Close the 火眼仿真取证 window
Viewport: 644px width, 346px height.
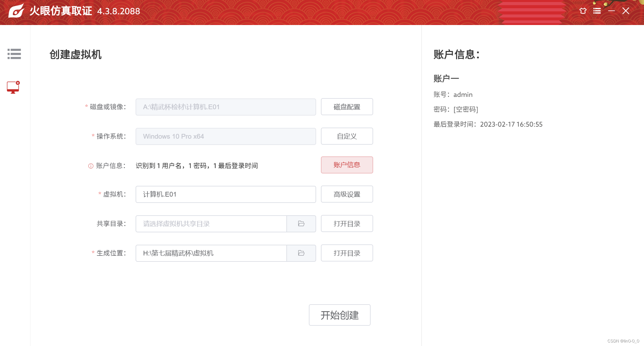(626, 11)
